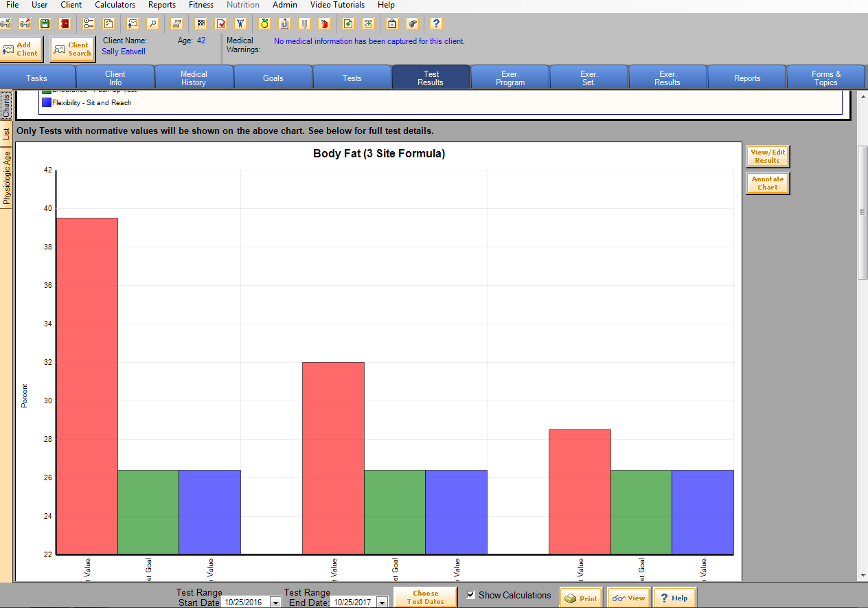
Task: Click the key logout icon with red arrow
Action: pos(25,23)
